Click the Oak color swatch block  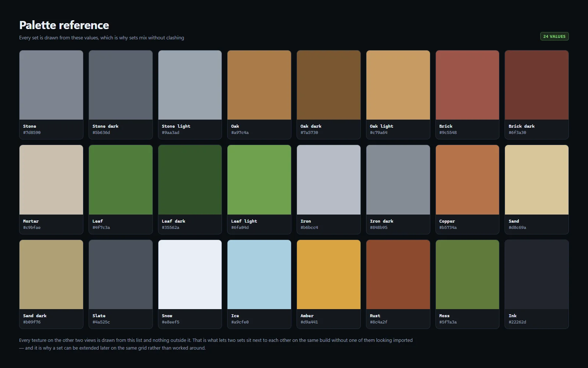[x=259, y=85]
